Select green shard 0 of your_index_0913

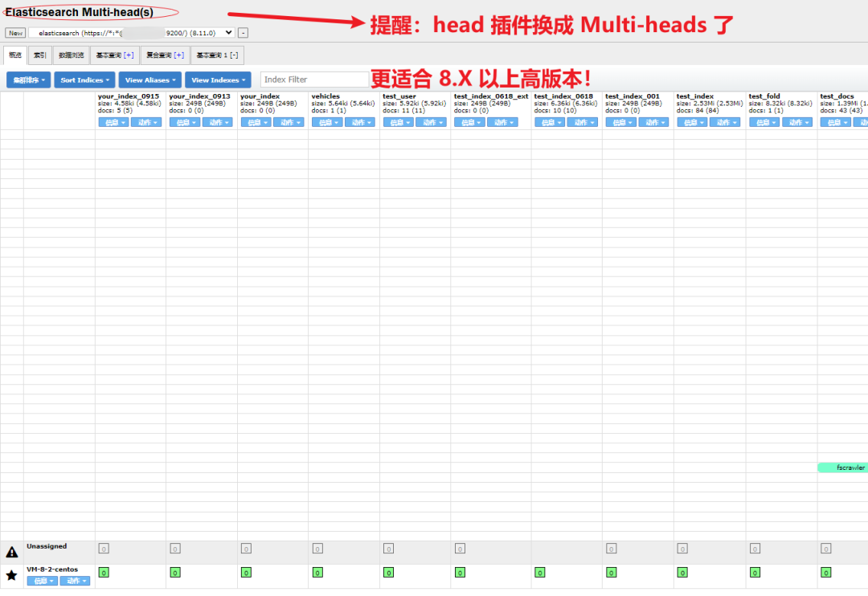175,572
